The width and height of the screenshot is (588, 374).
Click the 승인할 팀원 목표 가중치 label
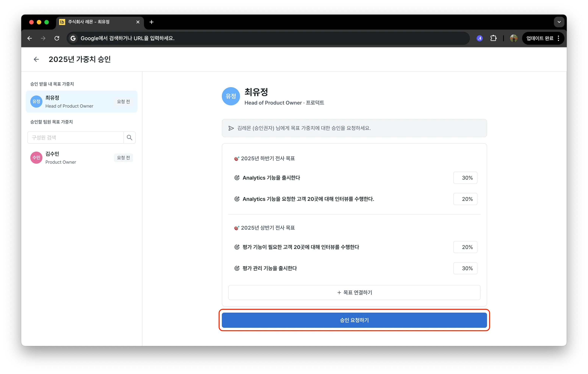tap(52, 122)
